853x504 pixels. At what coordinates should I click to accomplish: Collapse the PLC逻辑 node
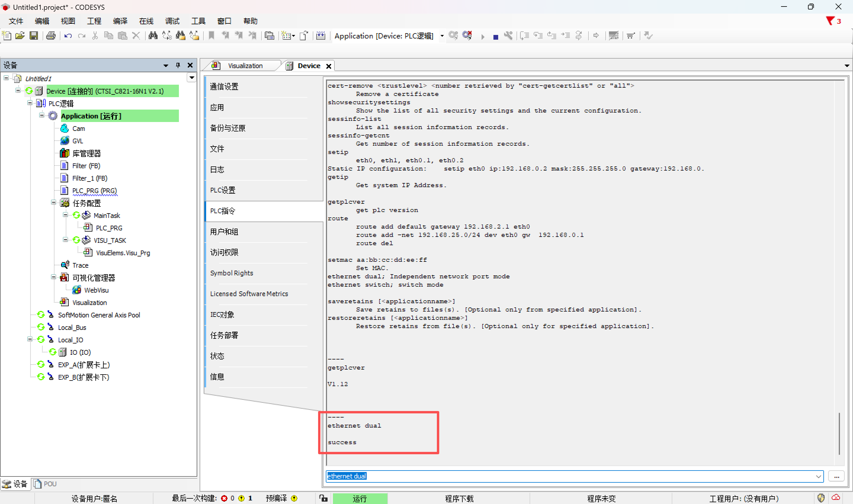30,102
